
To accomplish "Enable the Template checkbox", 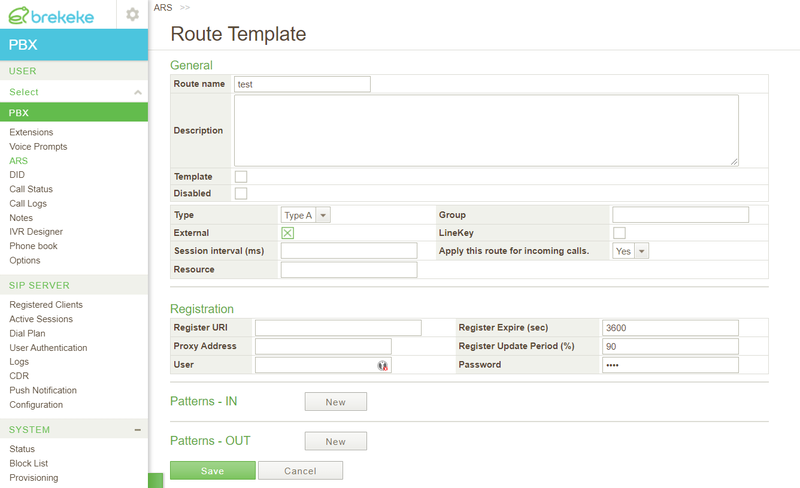I will [x=241, y=177].
